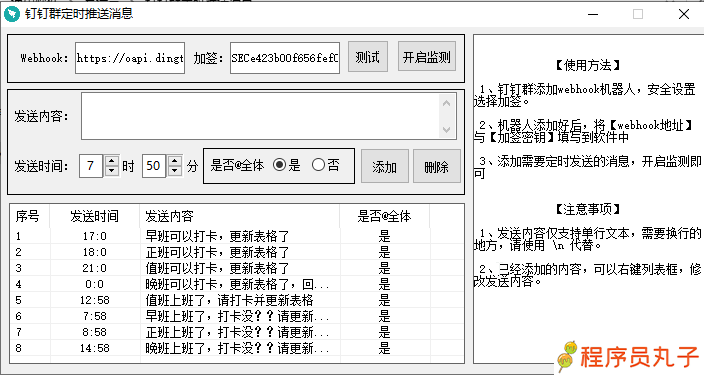Image resolution: width=704 pixels, height=375 pixels.
Task: Click time cell 18:0
Action: (x=95, y=252)
